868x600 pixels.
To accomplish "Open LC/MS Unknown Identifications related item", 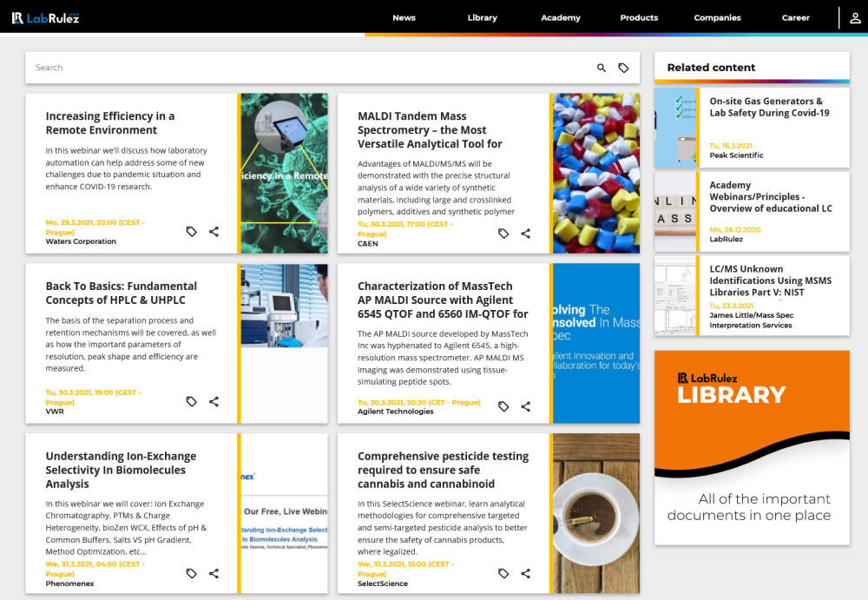I will (770, 280).
